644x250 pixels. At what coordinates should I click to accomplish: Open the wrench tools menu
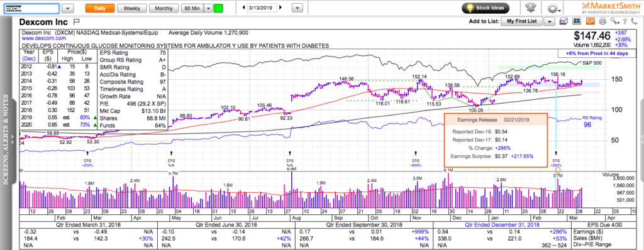(614, 21)
